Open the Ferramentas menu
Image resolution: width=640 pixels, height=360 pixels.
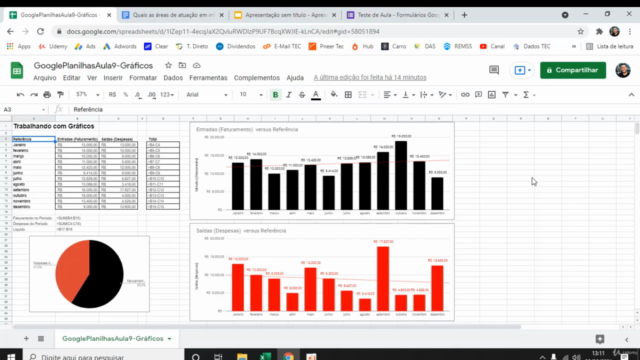click(208, 78)
